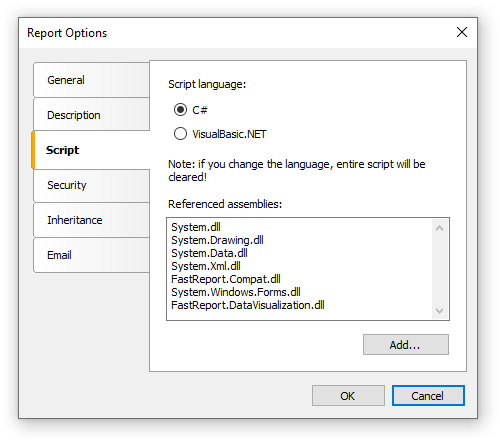The image size is (500, 442).
Task: Select FastReport.DataVisualization.dll entry
Action: (x=248, y=305)
